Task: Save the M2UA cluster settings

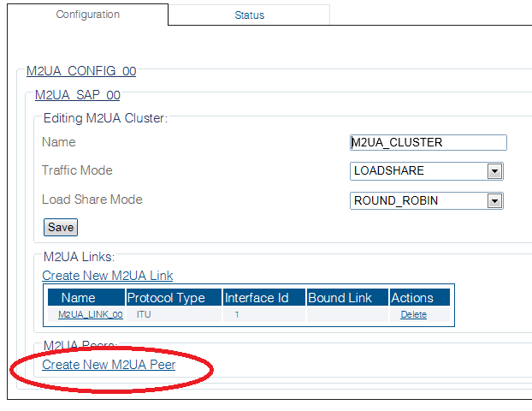Action: (x=61, y=227)
